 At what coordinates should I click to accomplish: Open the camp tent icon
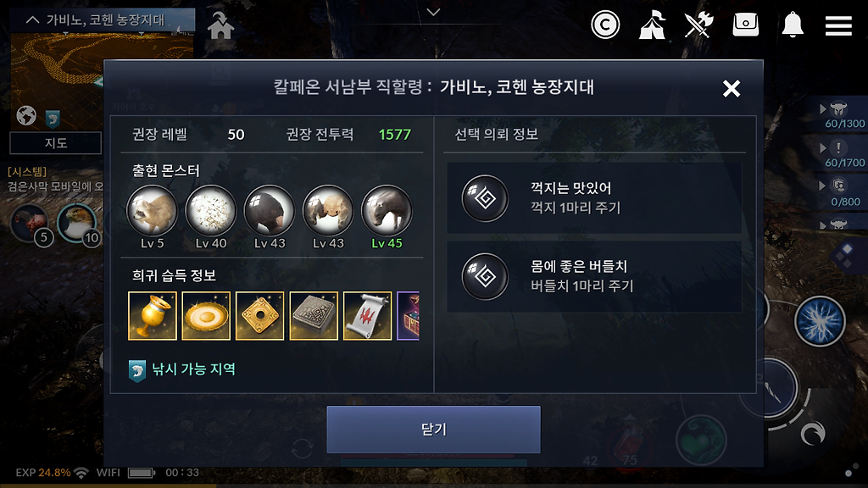point(652,25)
